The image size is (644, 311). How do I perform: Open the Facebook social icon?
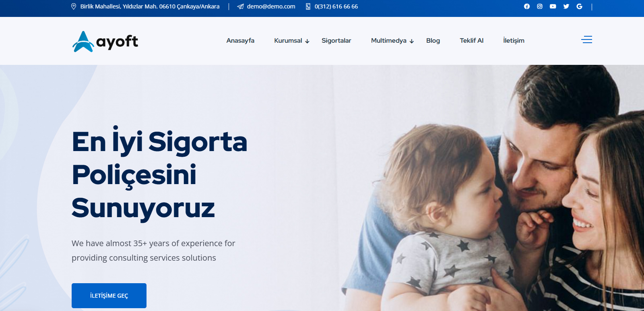click(526, 6)
